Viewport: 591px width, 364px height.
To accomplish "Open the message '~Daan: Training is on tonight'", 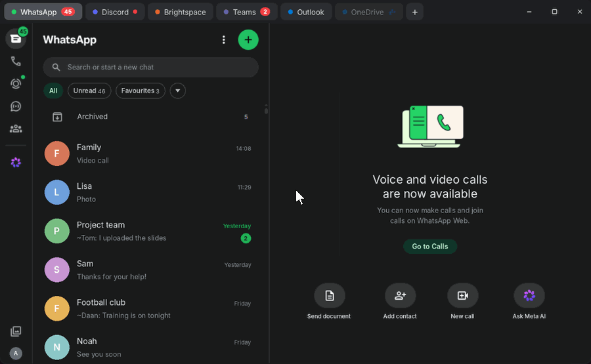I will tap(123, 315).
